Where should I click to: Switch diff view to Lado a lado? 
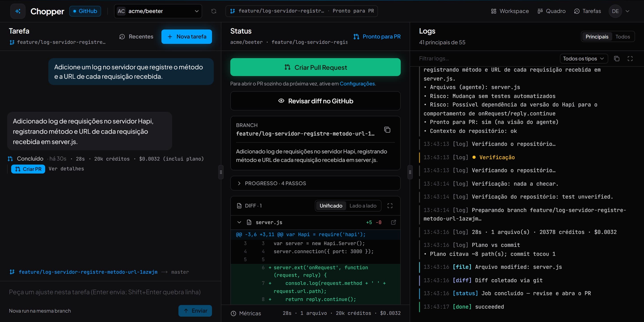pos(363,205)
